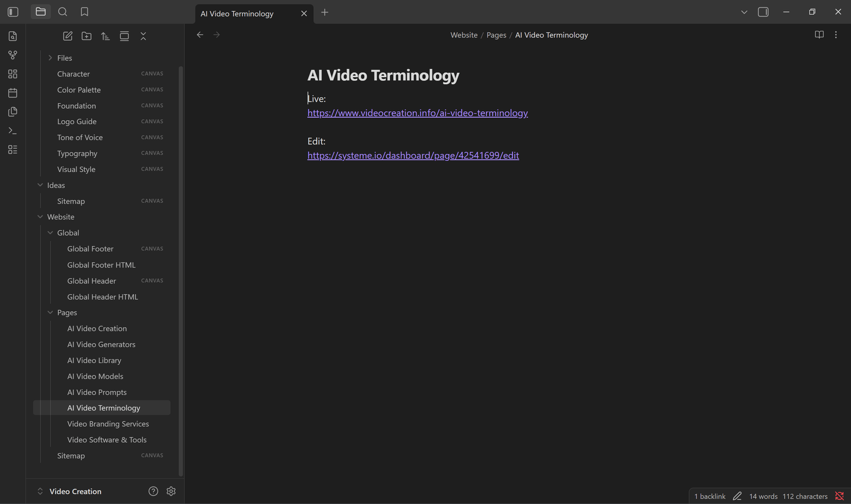
Task: Open today's daily note calendar icon
Action: pyautogui.click(x=12, y=93)
